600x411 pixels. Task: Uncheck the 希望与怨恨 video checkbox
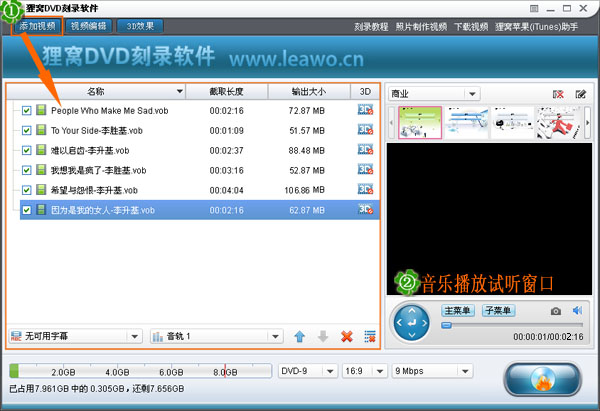26,190
